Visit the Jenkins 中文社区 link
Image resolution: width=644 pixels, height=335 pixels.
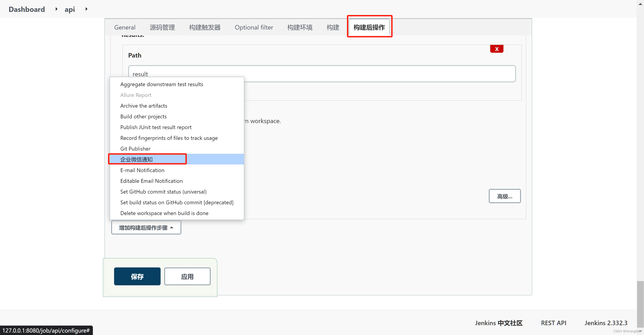pos(499,323)
